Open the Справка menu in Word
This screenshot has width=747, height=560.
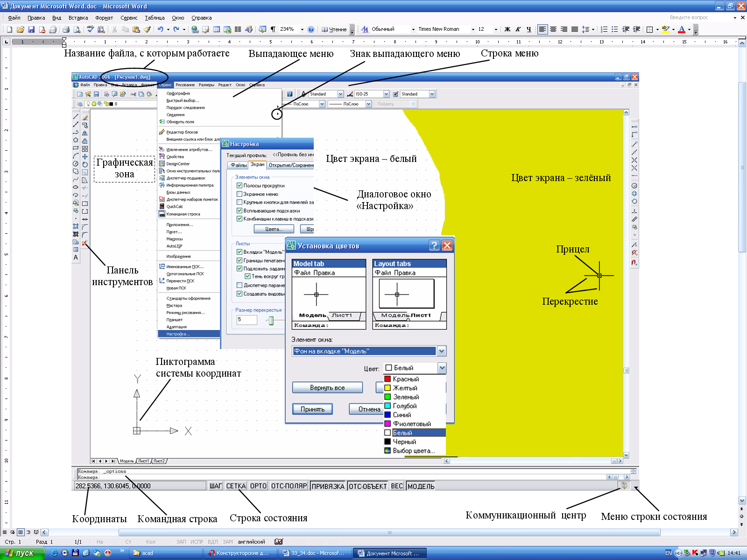pos(202,18)
